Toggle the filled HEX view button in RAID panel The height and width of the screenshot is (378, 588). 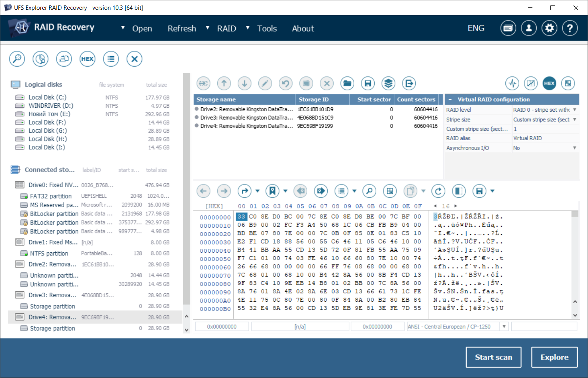point(549,83)
